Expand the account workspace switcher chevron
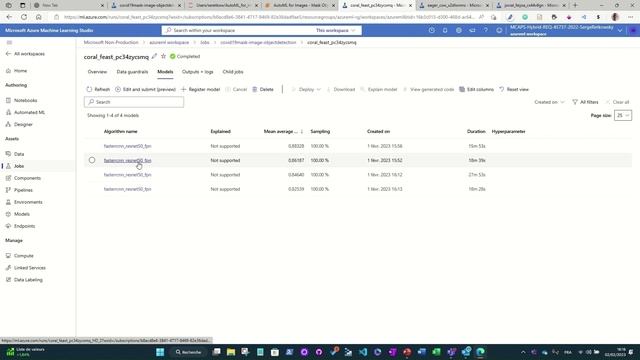 click(620, 31)
